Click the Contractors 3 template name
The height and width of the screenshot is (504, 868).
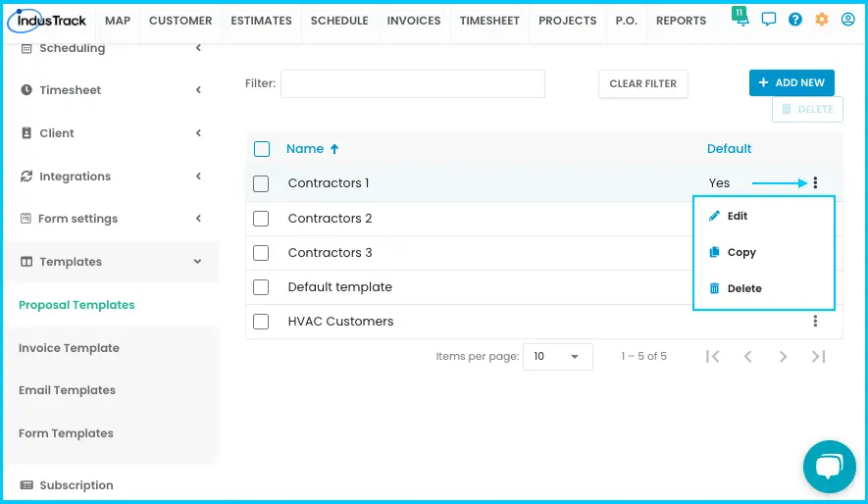click(x=330, y=253)
